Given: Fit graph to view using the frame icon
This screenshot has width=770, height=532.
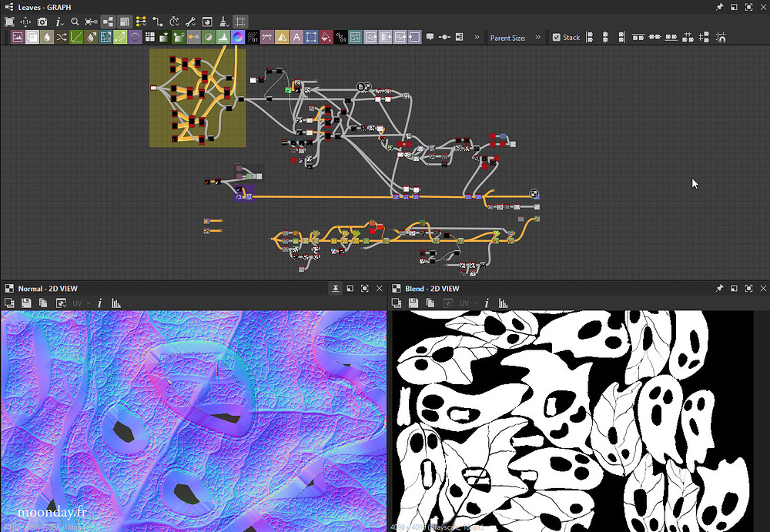Looking at the screenshot, I should pyautogui.click(x=9, y=22).
